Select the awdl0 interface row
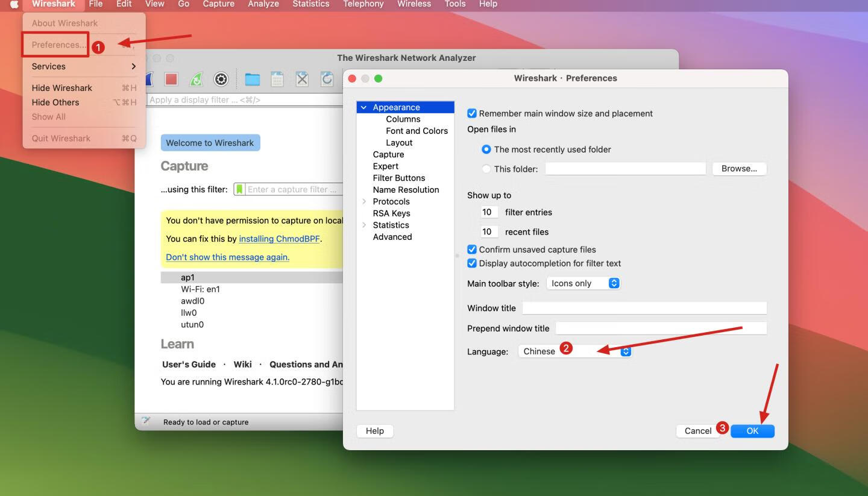This screenshot has width=868, height=496. coord(252,301)
